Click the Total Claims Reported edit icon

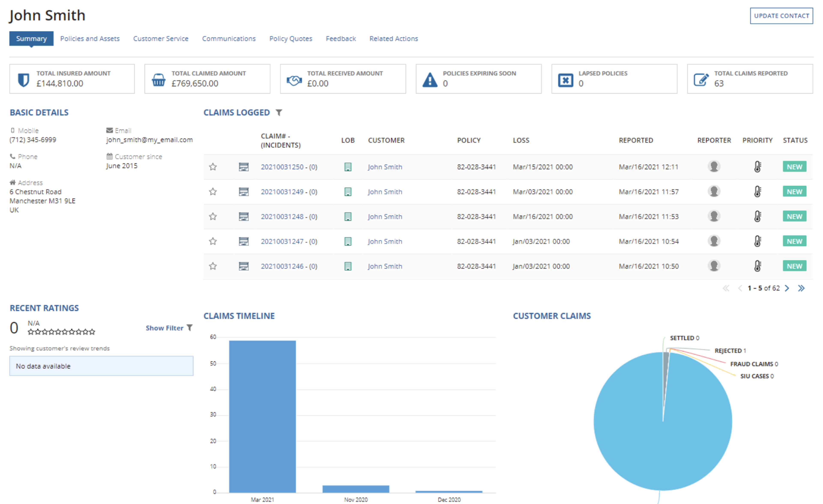[x=701, y=80]
